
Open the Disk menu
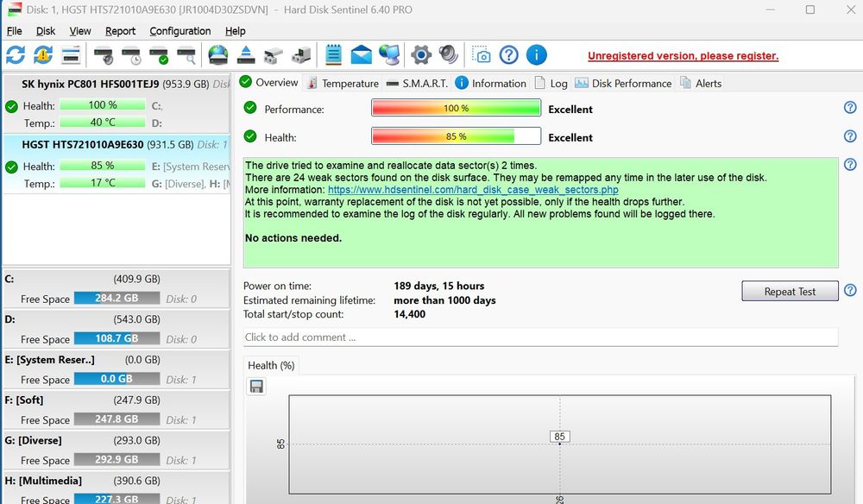coord(46,31)
